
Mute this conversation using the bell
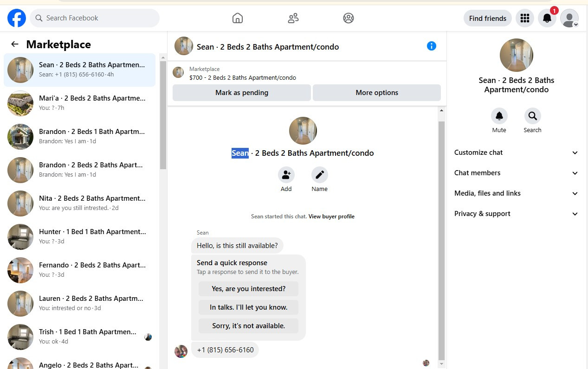(499, 115)
